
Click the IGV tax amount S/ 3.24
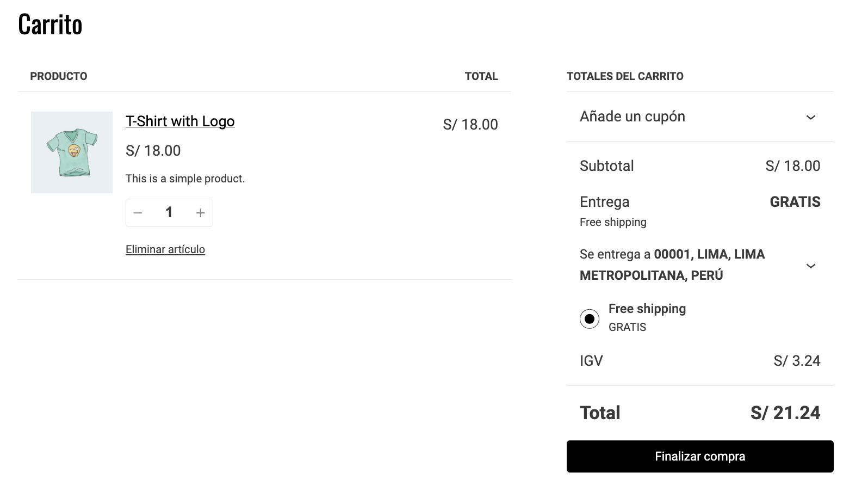[x=797, y=361]
